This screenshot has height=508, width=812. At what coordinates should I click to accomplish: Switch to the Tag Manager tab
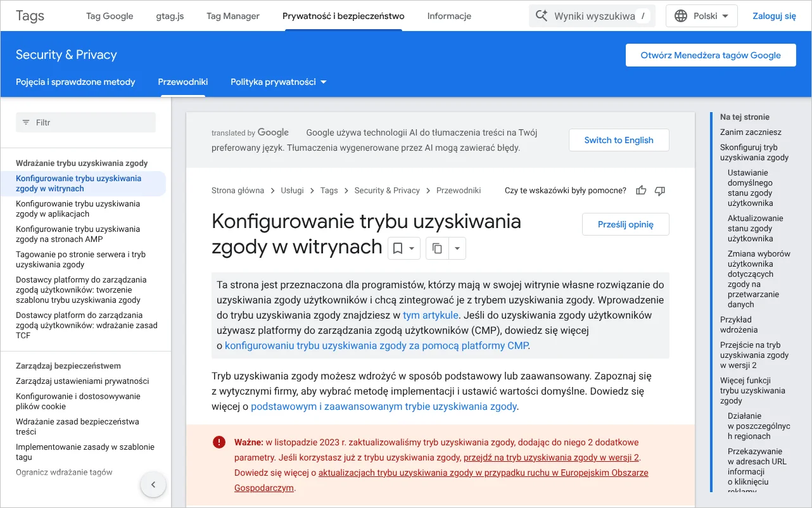(233, 16)
